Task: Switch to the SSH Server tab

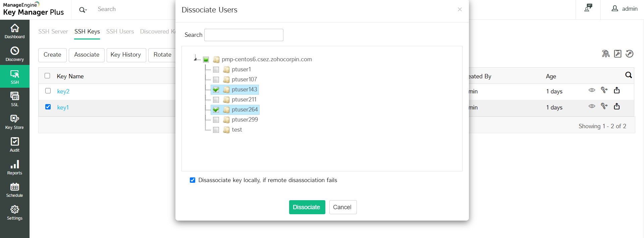Action: point(53,31)
